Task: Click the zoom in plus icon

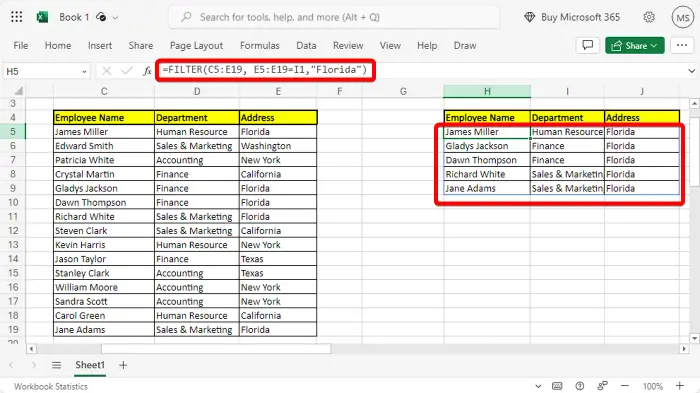Action: 680,386
